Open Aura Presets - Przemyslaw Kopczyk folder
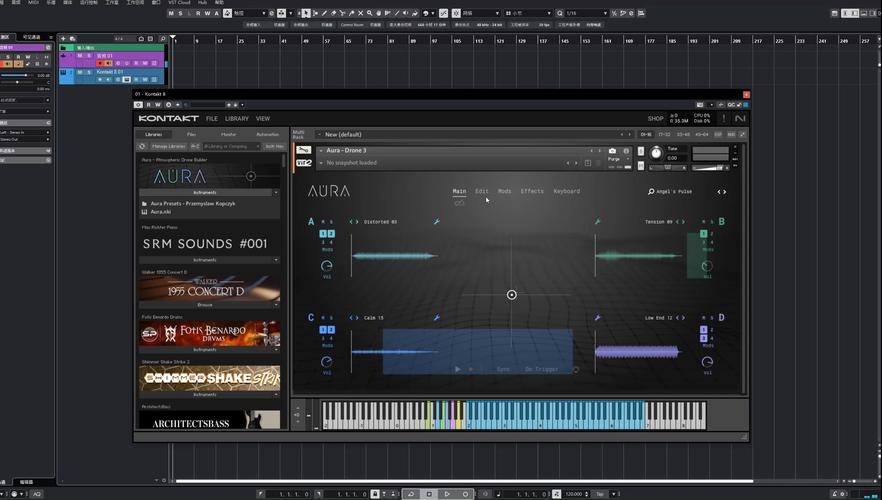 pyautogui.click(x=193, y=204)
